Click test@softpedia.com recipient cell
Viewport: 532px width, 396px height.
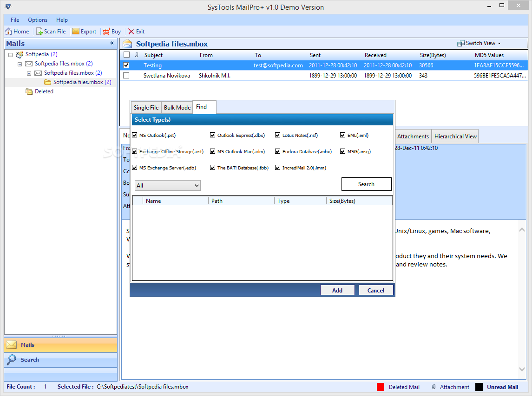[x=278, y=65]
